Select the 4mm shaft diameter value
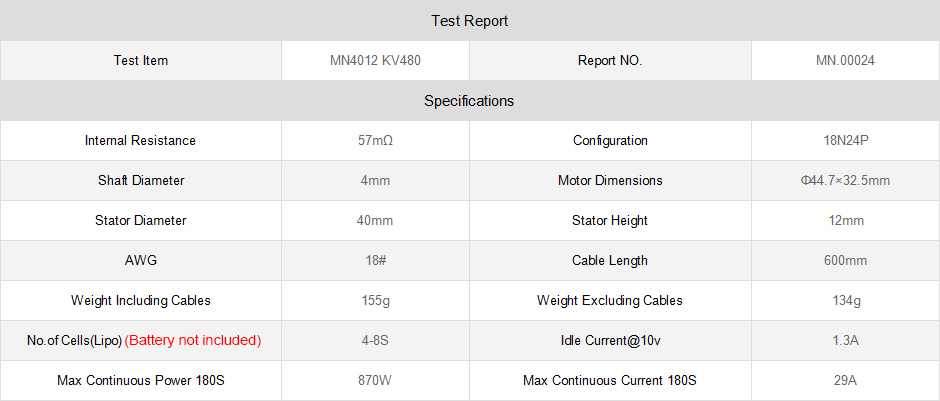The image size is (940, 401). click(x=375, y=181)
